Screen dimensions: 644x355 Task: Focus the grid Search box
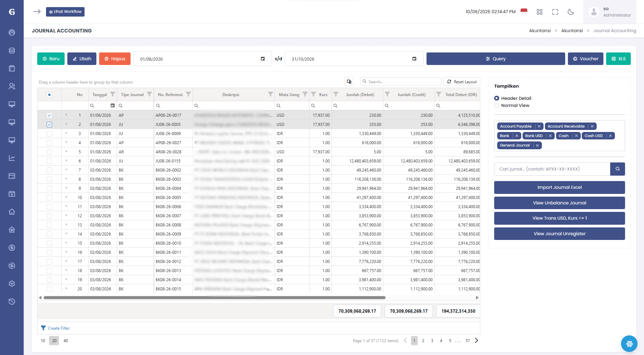[401, 82]
